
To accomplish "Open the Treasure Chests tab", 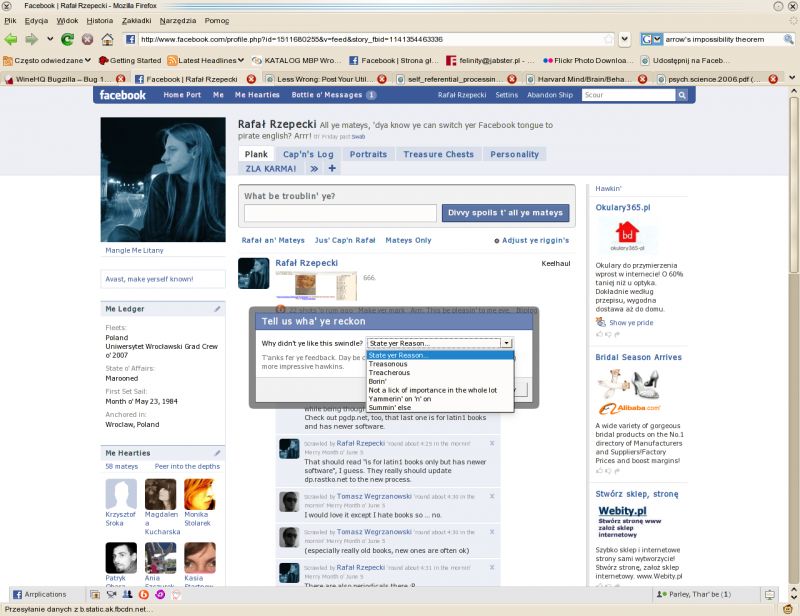I will point(438,154).
